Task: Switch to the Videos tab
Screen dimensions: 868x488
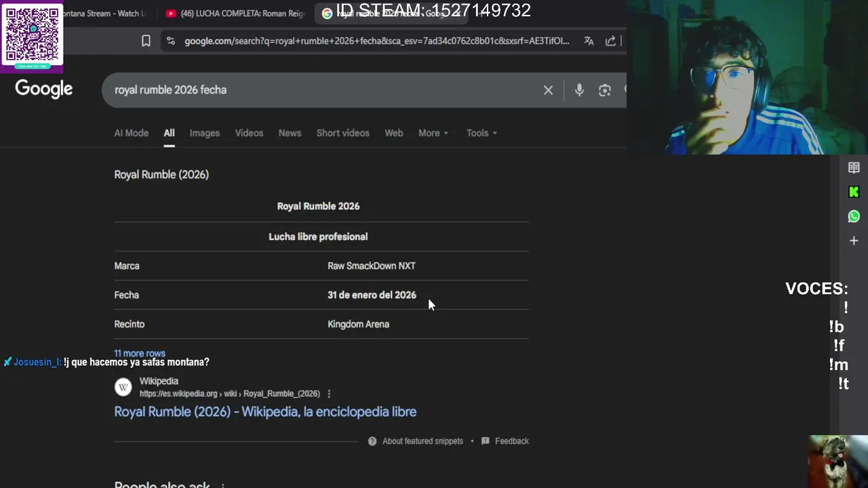Action: [249, 133]
